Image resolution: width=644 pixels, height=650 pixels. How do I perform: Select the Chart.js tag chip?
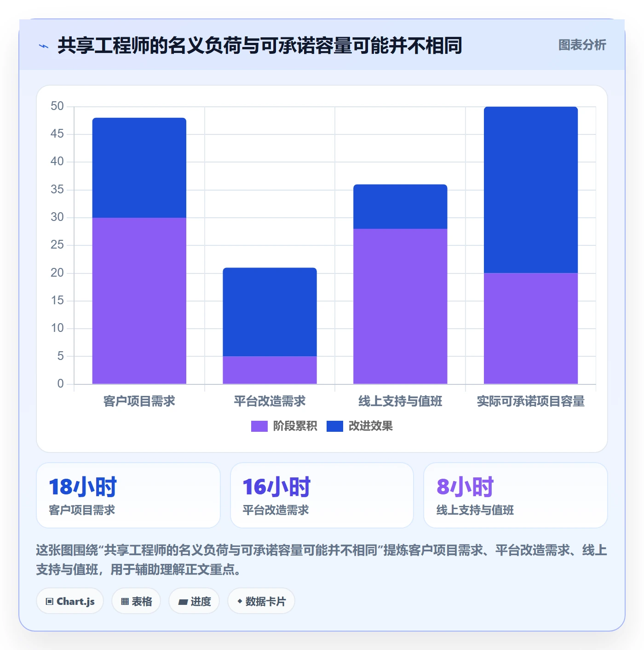[x=70, y=601]
